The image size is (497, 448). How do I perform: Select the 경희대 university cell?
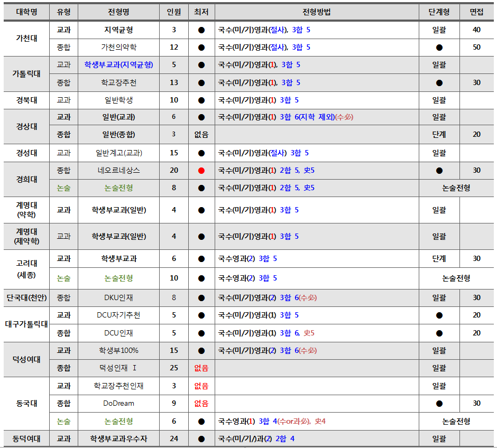pos(26,180)
